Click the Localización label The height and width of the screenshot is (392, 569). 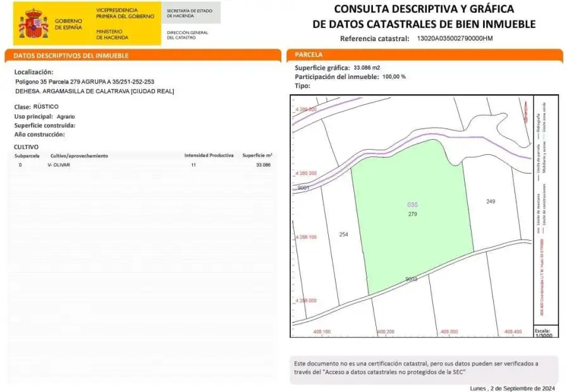pyautogui.click(x=34, y=72)
